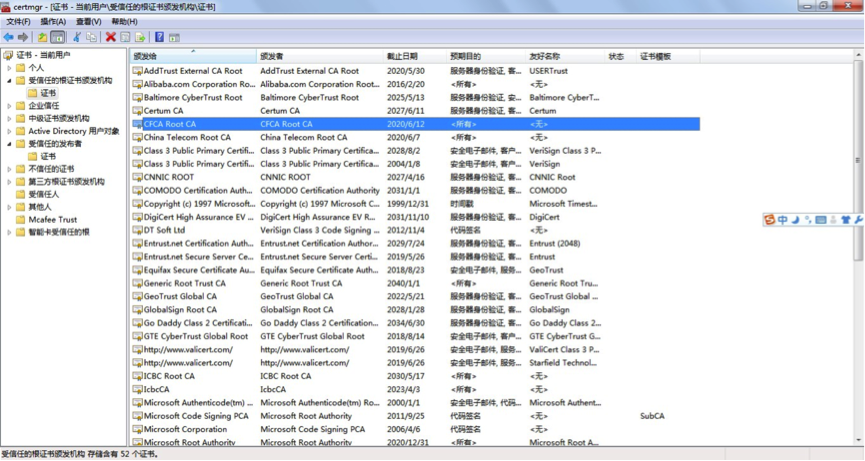Click the Back arrow toolbar icon
The height and width of the screenshot is (461, 865).
tap(9, 37)
